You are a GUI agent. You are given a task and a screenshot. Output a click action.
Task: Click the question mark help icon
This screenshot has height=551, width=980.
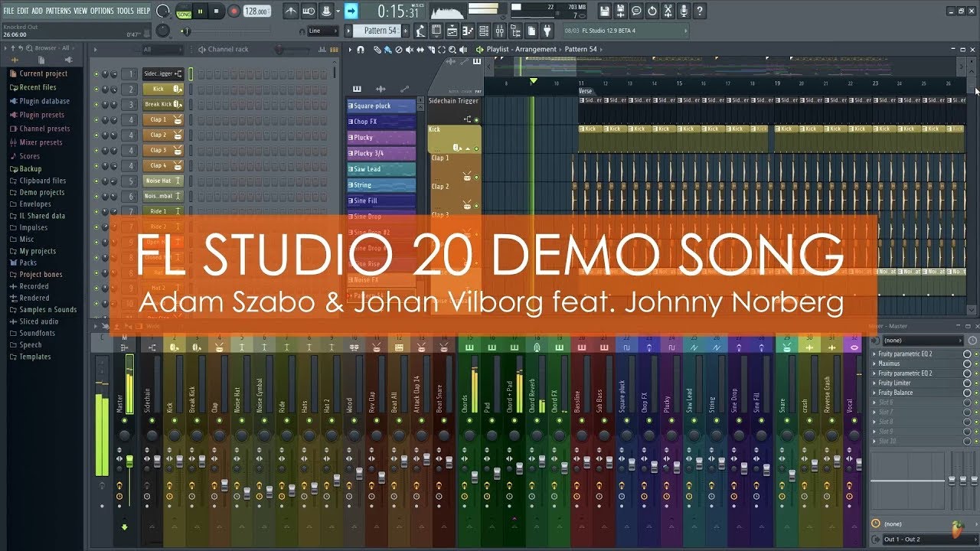tap(699, 11)
